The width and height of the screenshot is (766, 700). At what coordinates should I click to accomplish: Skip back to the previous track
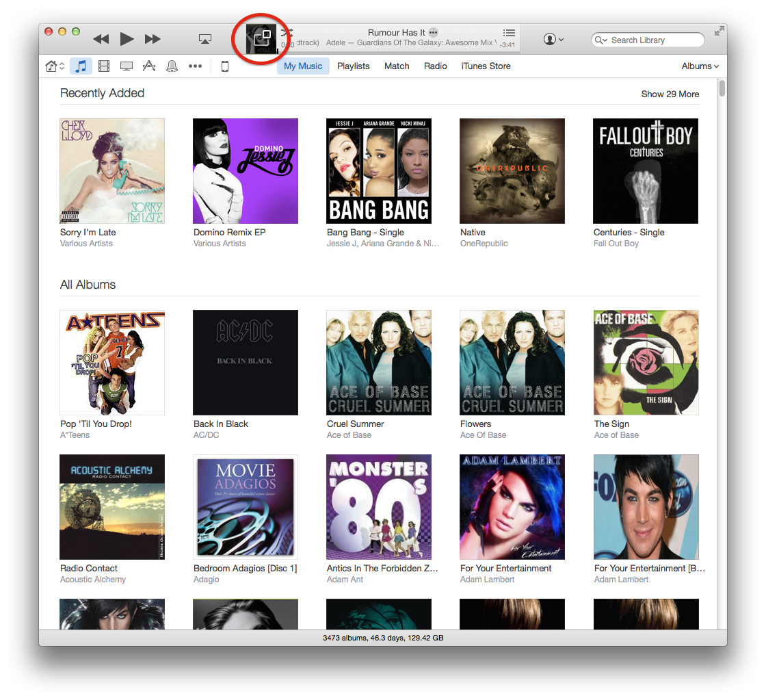tap(101, 39)
